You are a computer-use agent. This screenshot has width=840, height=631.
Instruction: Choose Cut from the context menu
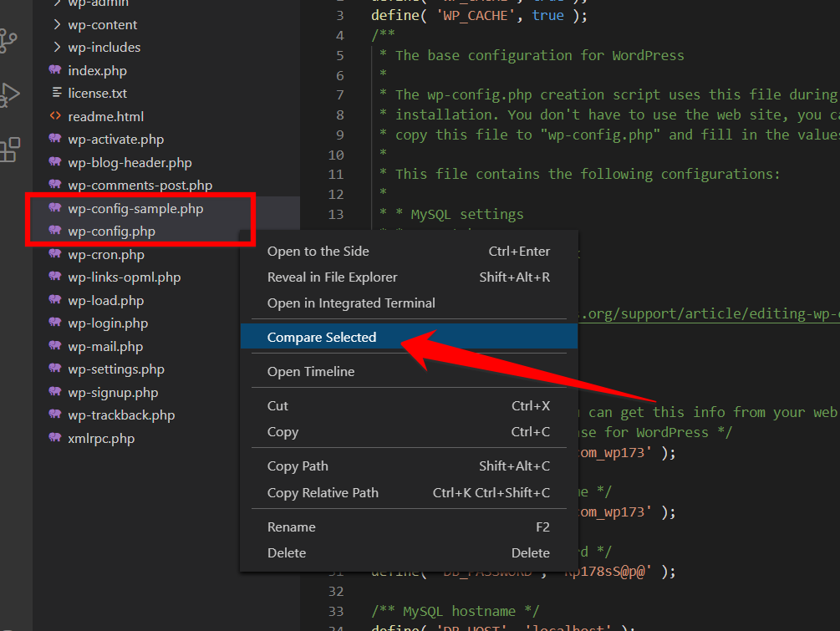(409, 406)
